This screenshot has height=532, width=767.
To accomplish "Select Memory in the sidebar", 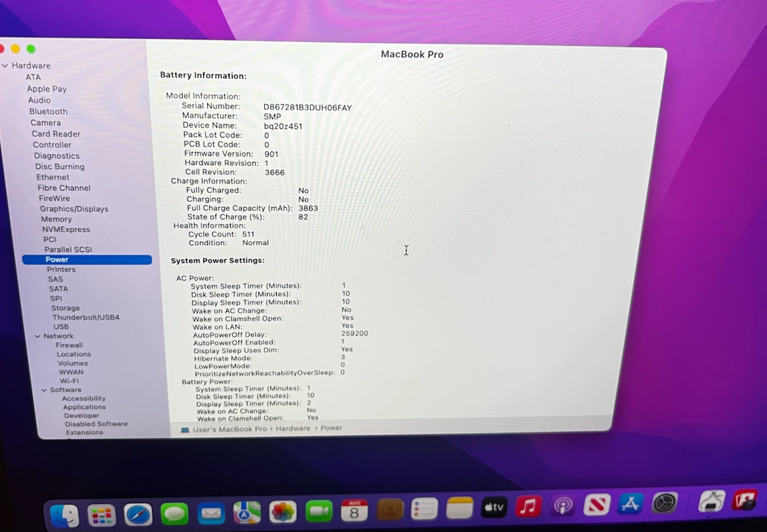I will pos(56,219).
